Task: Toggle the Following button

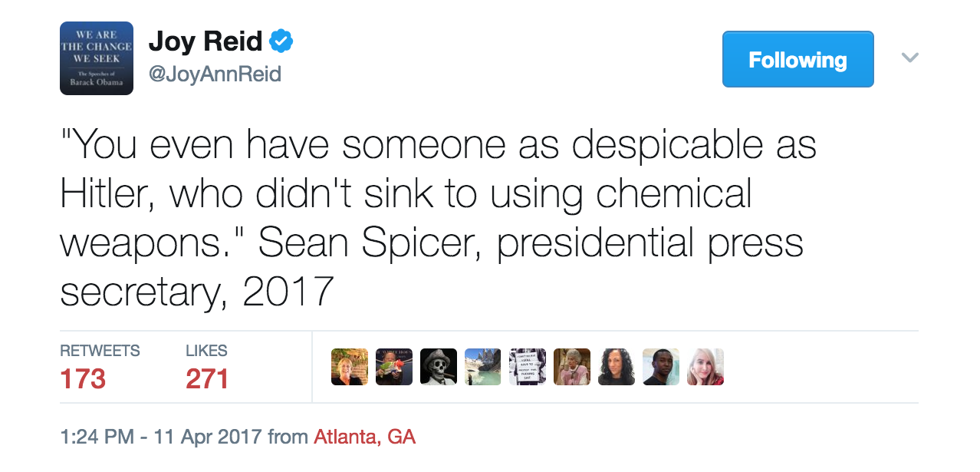Action: click(x=797, y=59)
